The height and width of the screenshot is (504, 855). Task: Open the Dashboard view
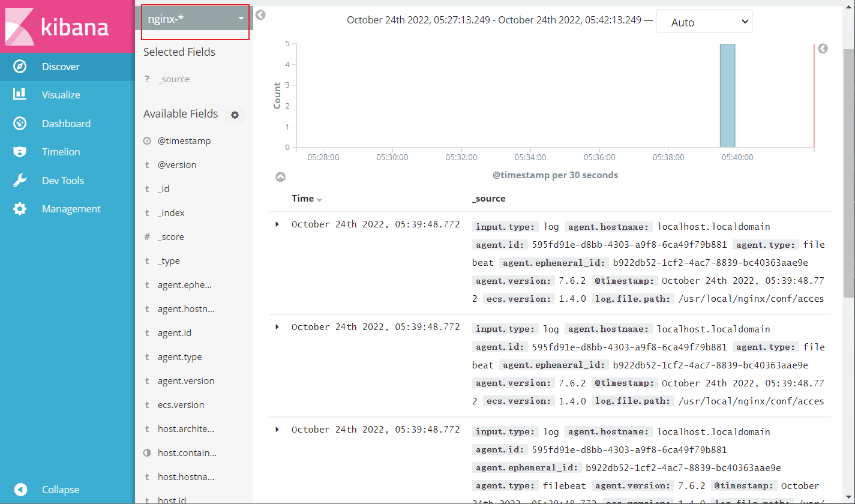[x=66, y=123]
